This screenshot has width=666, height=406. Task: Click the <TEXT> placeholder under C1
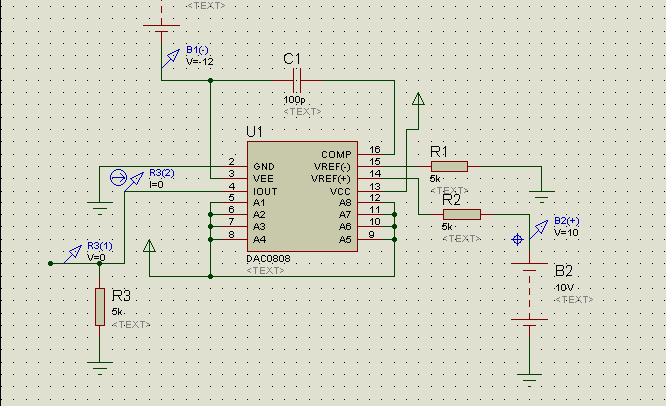(302, 112)
